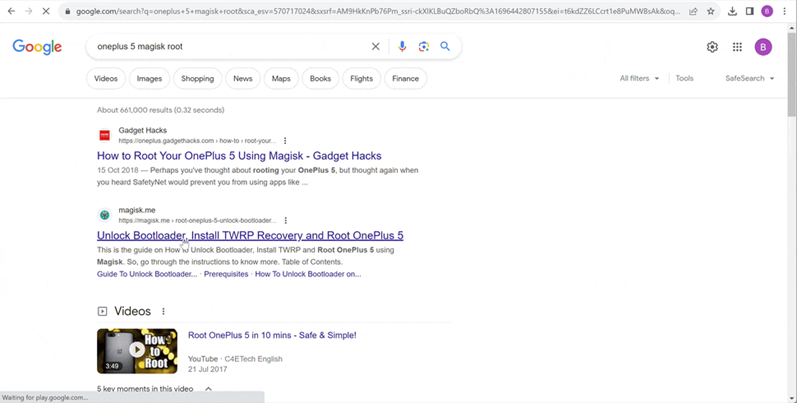Open How to Root Your OnePlus 5 result

click(x=239, y=156)
